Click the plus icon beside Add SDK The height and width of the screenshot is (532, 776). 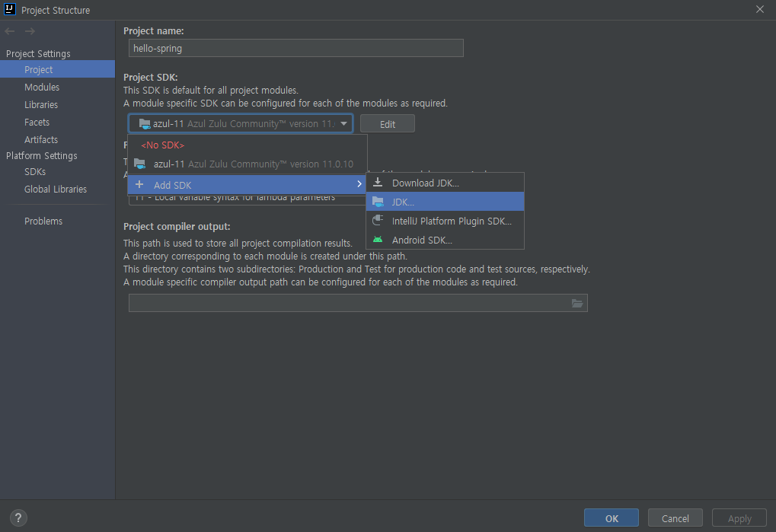(139, 184)
